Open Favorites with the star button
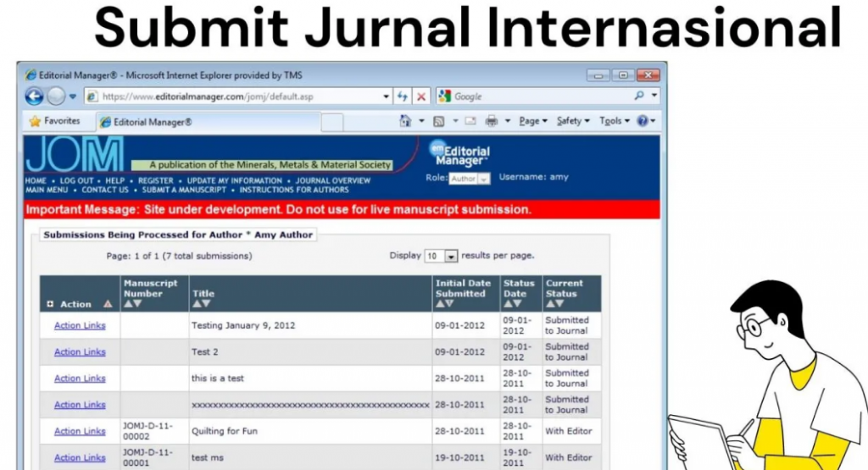This screenshot has height=470, width=868. [54, 121]
